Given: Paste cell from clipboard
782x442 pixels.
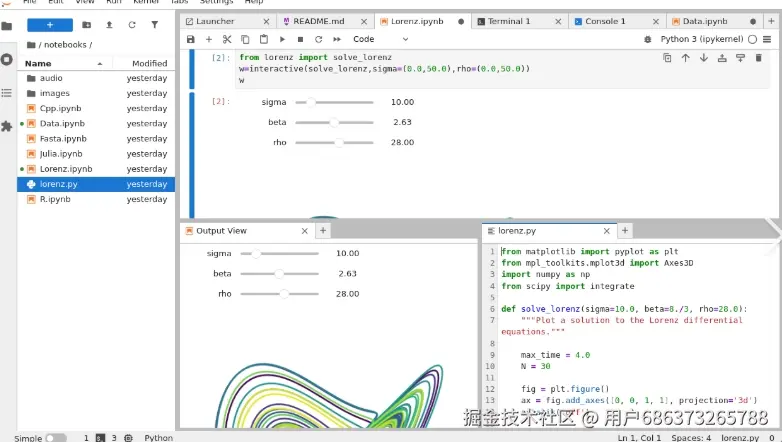Looking at the screenshot, I should pyautogui.click(x=264, y=39).
